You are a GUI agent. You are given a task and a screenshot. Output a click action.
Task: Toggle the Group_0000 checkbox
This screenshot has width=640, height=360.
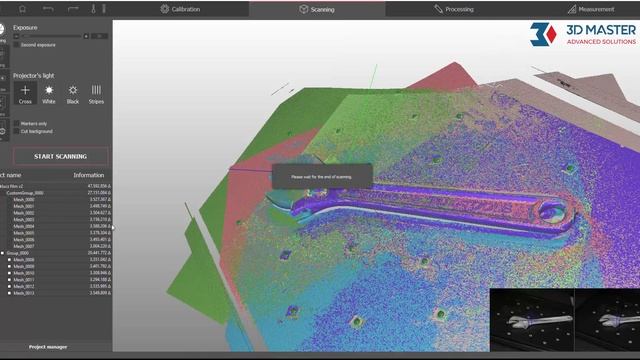tap(2, 253)
